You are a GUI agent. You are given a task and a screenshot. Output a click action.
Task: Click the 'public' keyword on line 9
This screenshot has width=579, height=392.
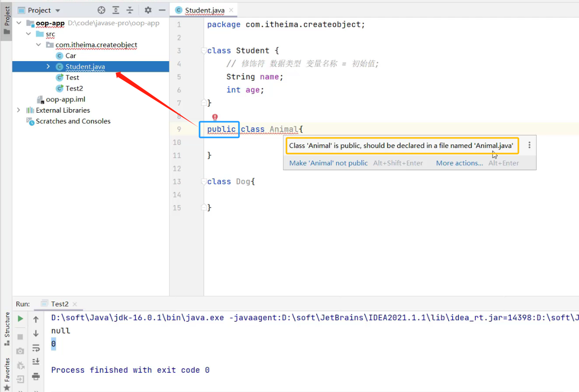coord(221,129)
